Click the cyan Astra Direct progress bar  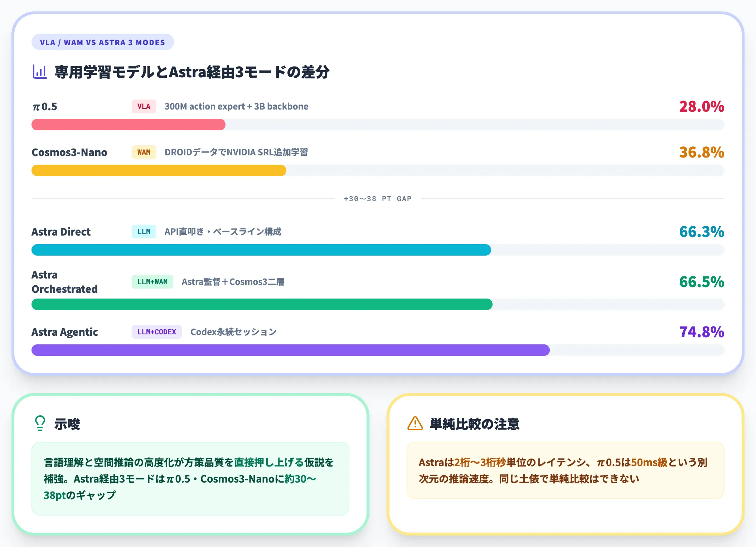tap(261, 250)
